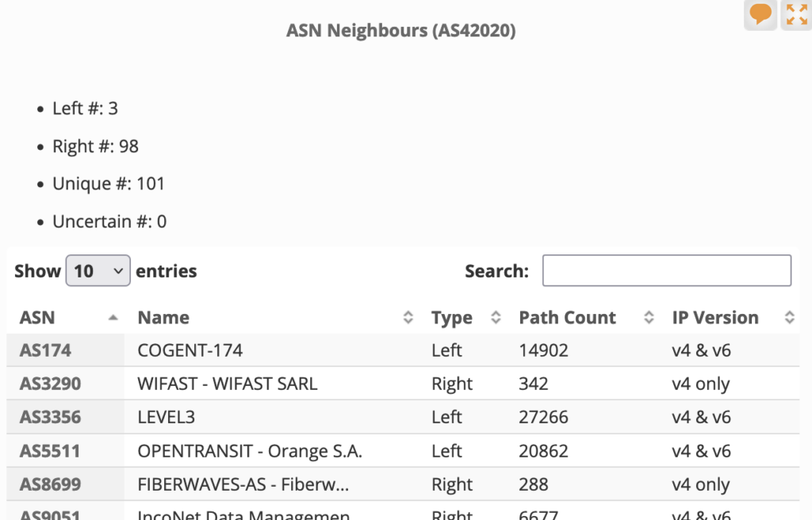Open the AS3290 ASN link
812x520 pixels.
pos(50,384)
